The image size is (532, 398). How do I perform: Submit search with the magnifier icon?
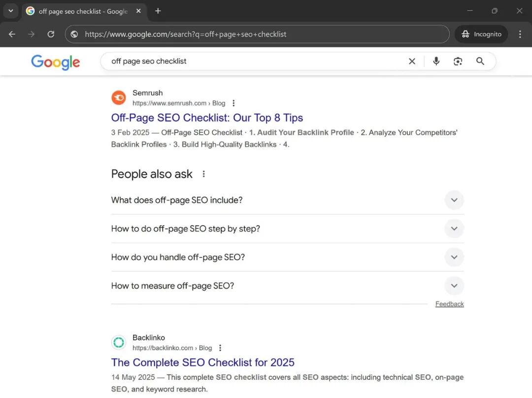[x=480, y=61]
